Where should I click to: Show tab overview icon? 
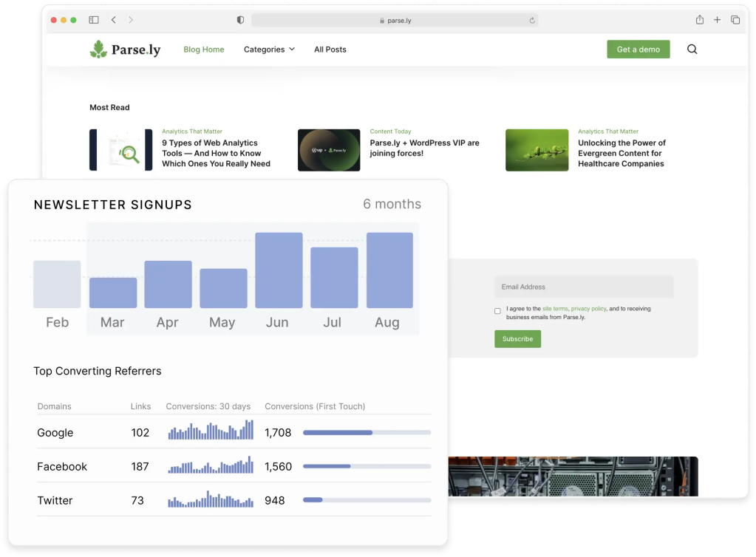[735, 20]
